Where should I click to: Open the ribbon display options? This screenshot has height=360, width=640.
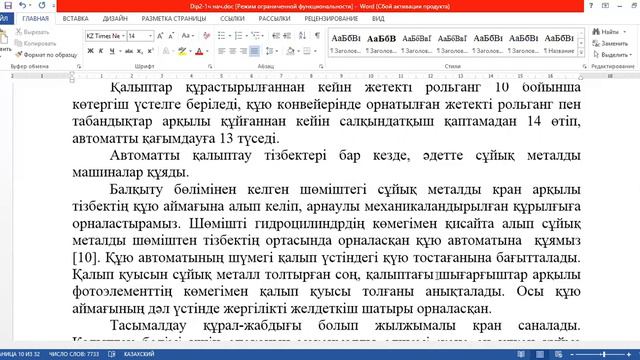605,6
